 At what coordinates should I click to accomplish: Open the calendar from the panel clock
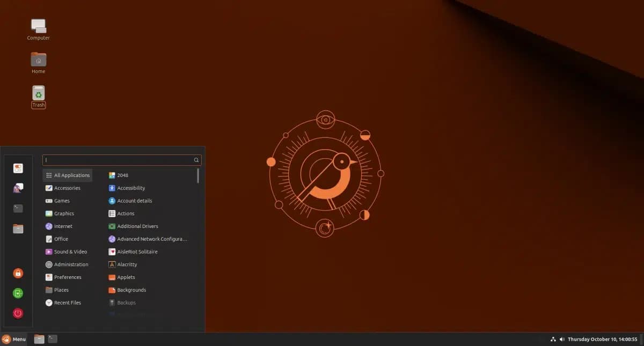tap(603, 339)
